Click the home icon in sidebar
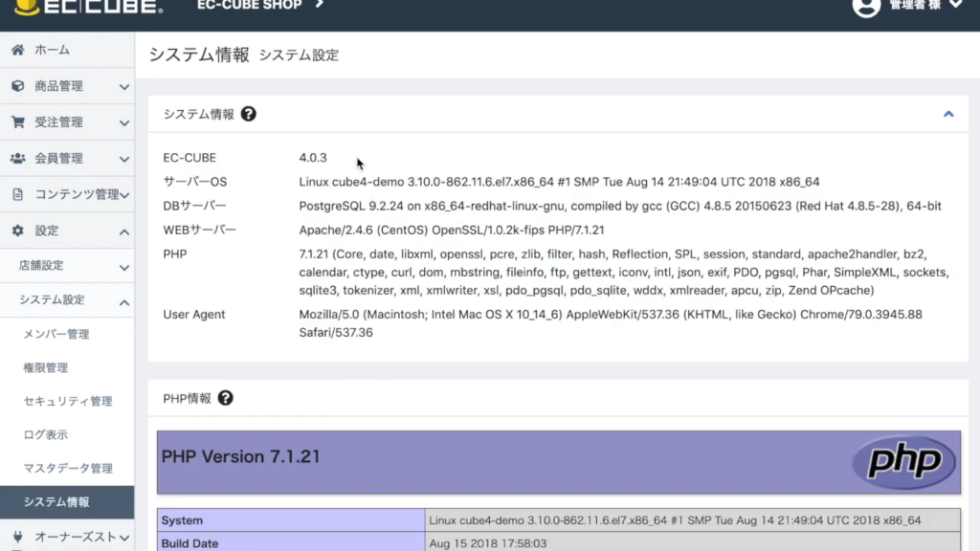This screenshot has width=980, height=551. (17, 50)
